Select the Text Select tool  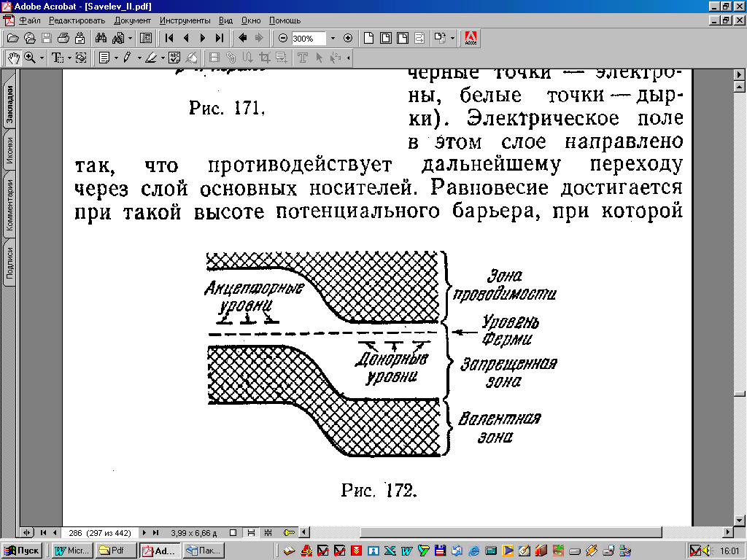point(58,58)
